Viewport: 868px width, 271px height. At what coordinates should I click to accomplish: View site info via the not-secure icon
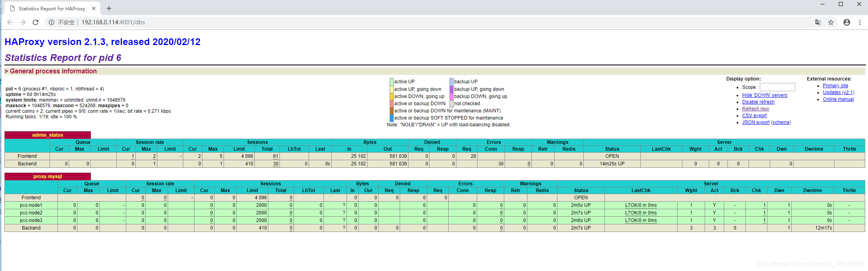coord(52,22)
